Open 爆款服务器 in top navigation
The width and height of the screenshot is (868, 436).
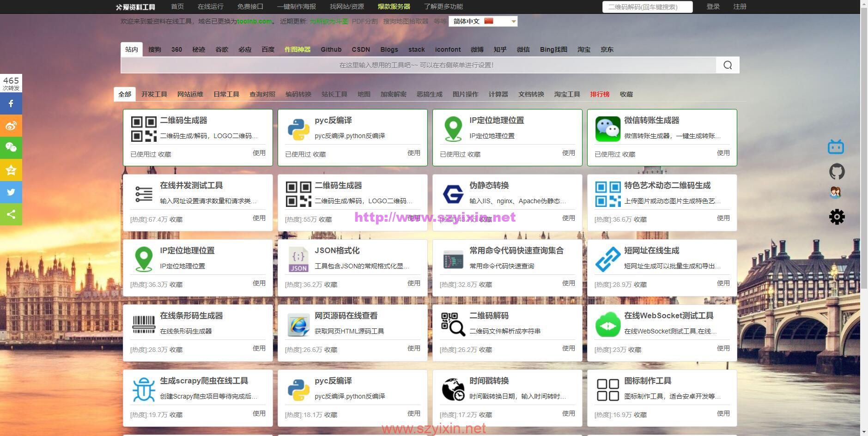394,6
